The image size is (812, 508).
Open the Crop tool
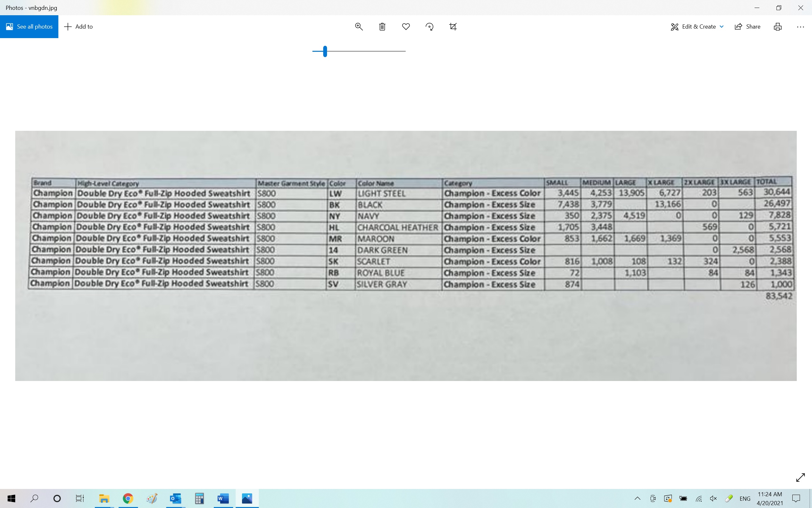pyautogui.click(x=453, y=27)
